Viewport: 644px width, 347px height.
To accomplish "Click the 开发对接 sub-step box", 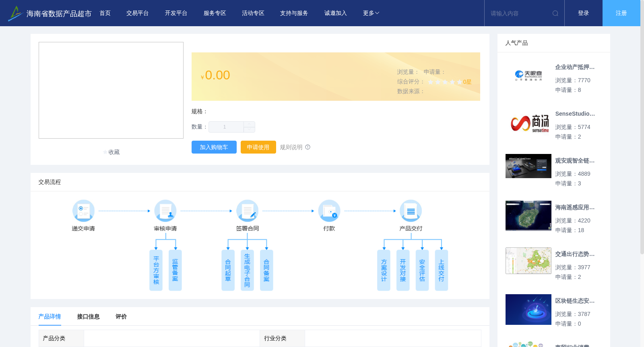I will (403, 270).
